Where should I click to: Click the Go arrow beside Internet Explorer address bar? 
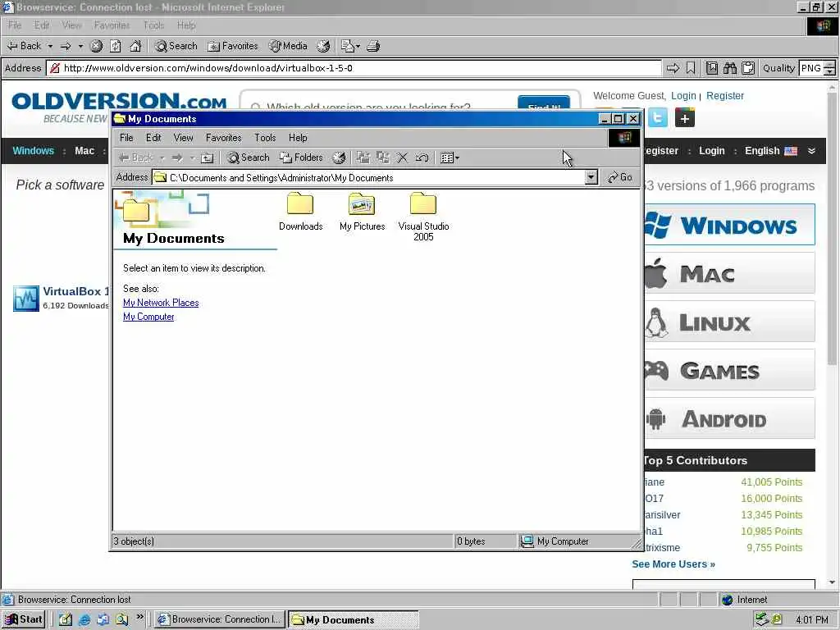tap(673, 68)
